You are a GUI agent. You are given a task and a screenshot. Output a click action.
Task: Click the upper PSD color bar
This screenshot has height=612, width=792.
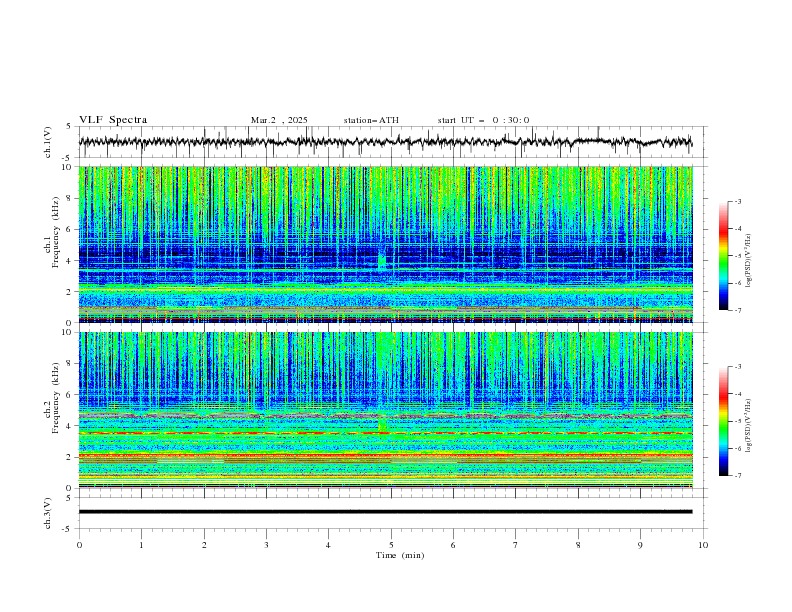coord(723,256)
